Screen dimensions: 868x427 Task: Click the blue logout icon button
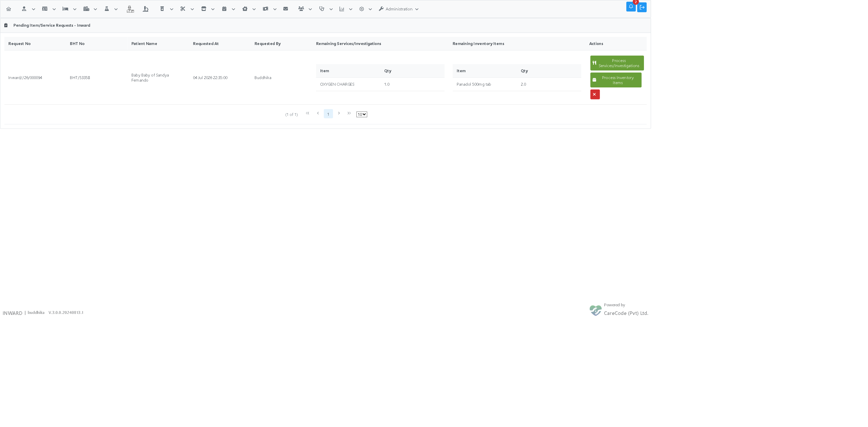(642, 7)
